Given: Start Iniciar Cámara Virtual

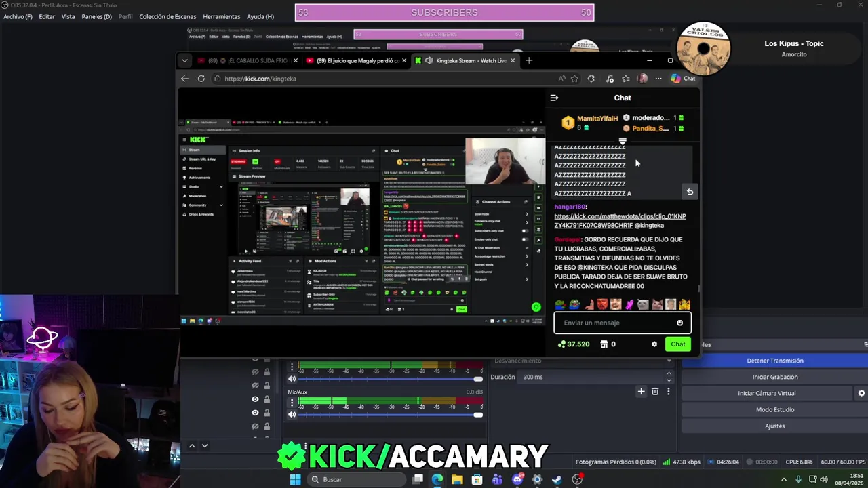Looking at the screenshot, I should (x=766, y=393).
